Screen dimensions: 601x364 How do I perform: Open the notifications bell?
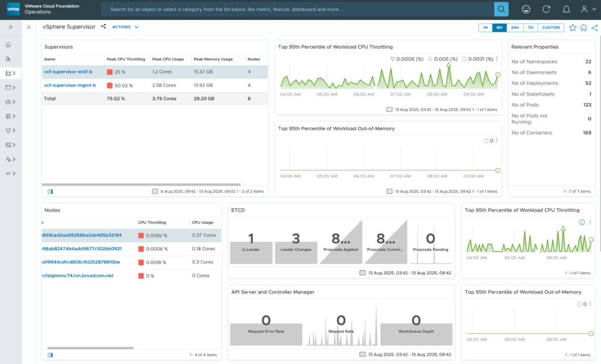pos(566,9)
